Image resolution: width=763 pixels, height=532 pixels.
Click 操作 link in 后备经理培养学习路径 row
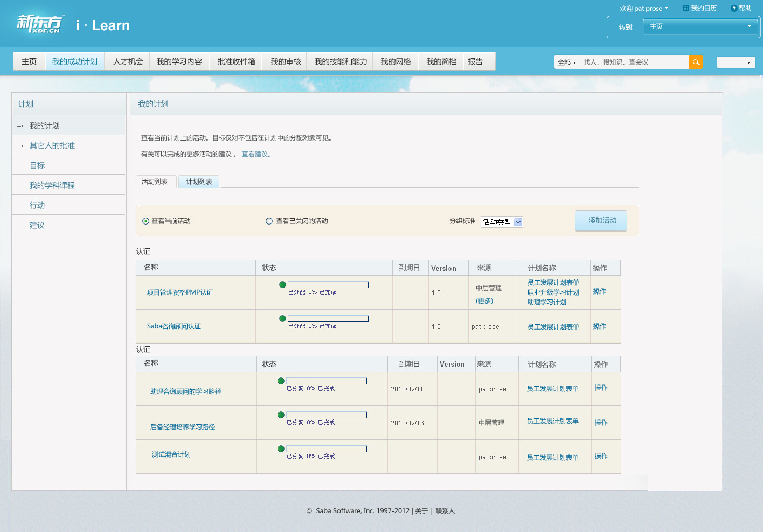[x=601, y=423]
